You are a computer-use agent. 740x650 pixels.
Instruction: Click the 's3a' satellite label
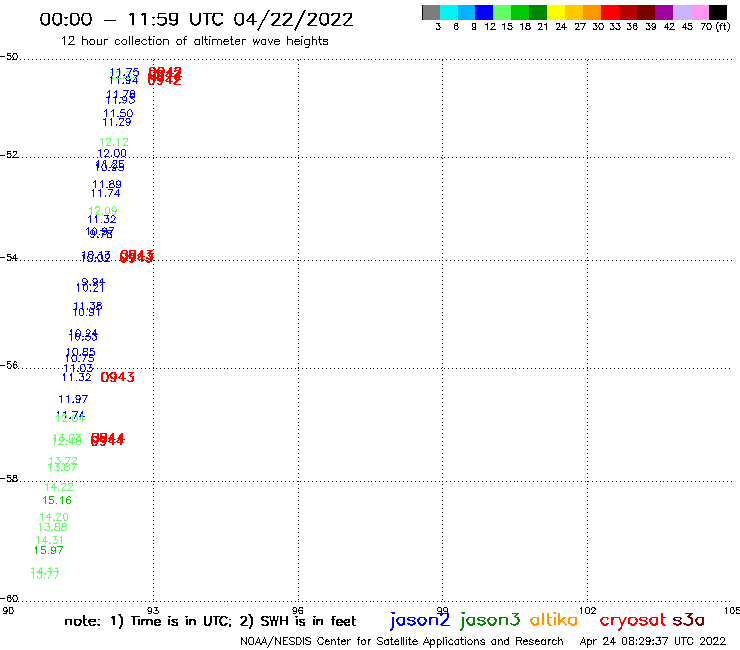689,620
